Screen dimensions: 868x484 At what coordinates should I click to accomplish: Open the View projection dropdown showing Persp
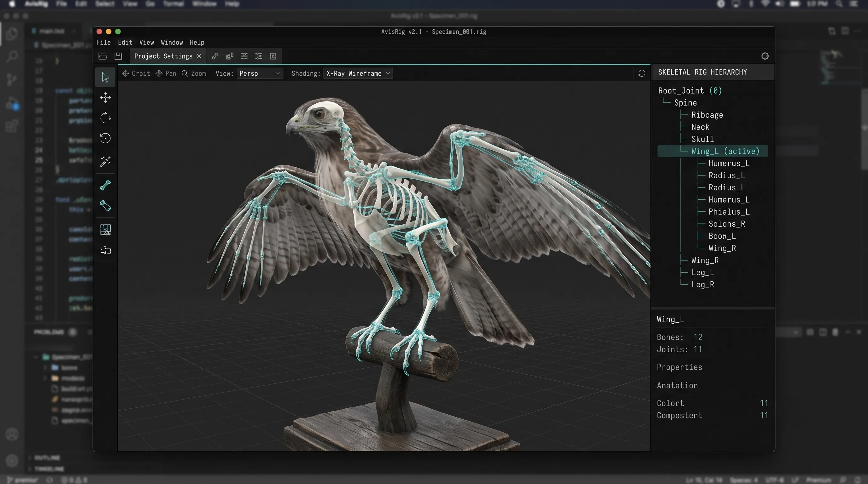coord(260,73)
